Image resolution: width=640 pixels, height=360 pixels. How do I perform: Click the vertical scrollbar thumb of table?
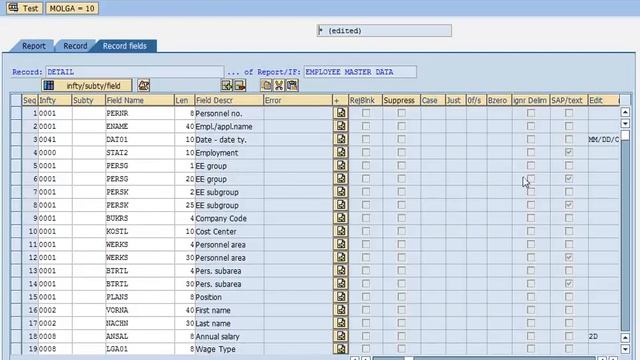coord(625,136)
